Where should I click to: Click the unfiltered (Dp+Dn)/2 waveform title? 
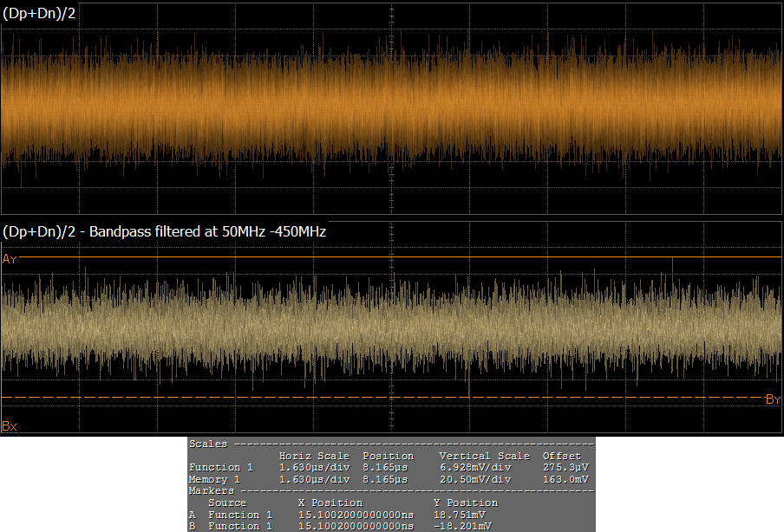(x=40, y=13)
